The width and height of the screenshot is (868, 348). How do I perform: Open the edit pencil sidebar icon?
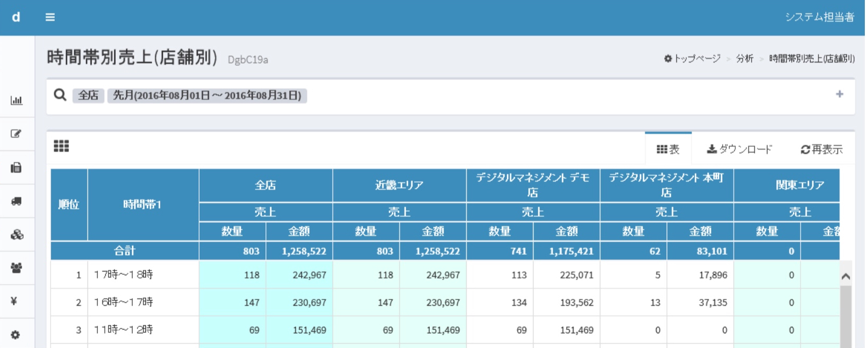pyautogui.click(x=16, y=134)
